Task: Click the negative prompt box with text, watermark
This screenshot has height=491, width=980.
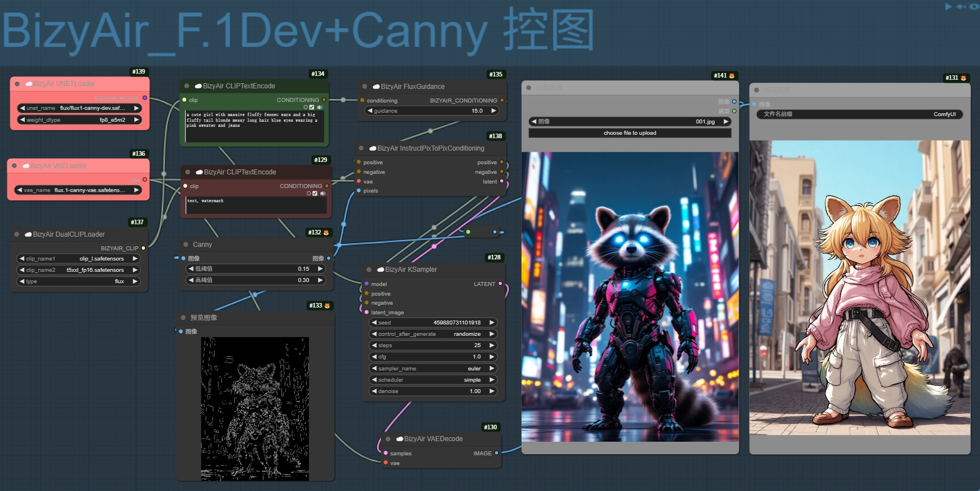Action: [x=256, y=205]
